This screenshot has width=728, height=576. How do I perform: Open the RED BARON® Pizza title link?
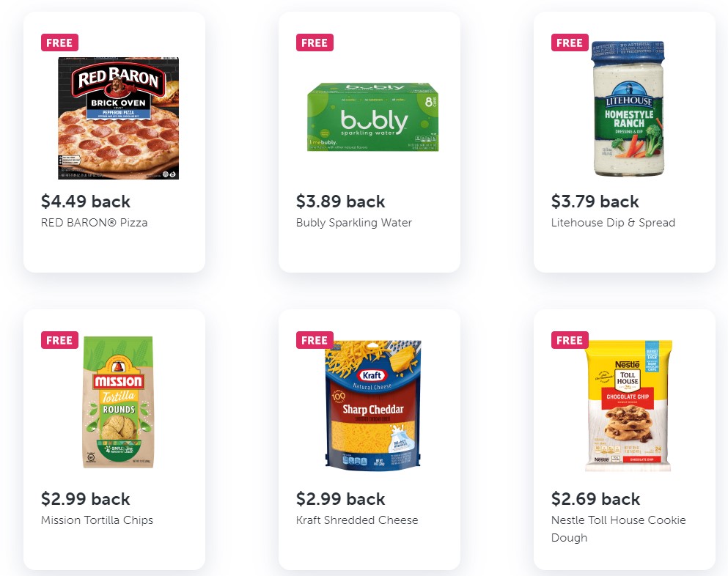[95, 223]
